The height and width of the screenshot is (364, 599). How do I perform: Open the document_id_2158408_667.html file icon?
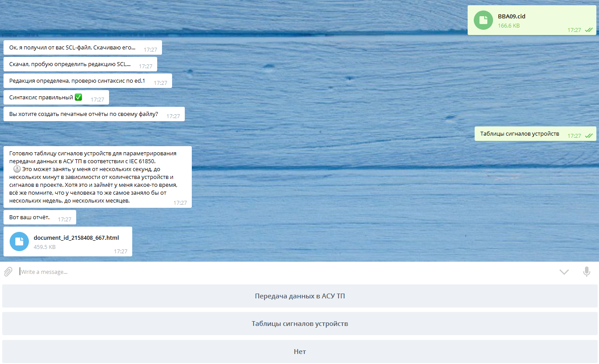coord(19,241)
